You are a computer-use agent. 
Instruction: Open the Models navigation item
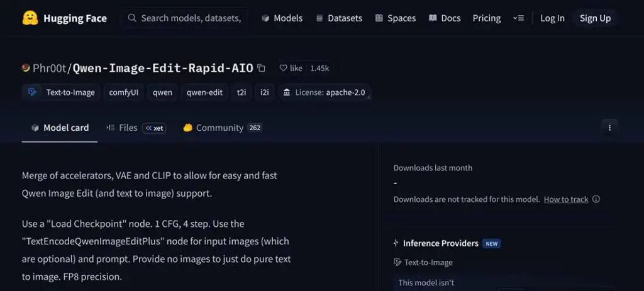(282, 18)
